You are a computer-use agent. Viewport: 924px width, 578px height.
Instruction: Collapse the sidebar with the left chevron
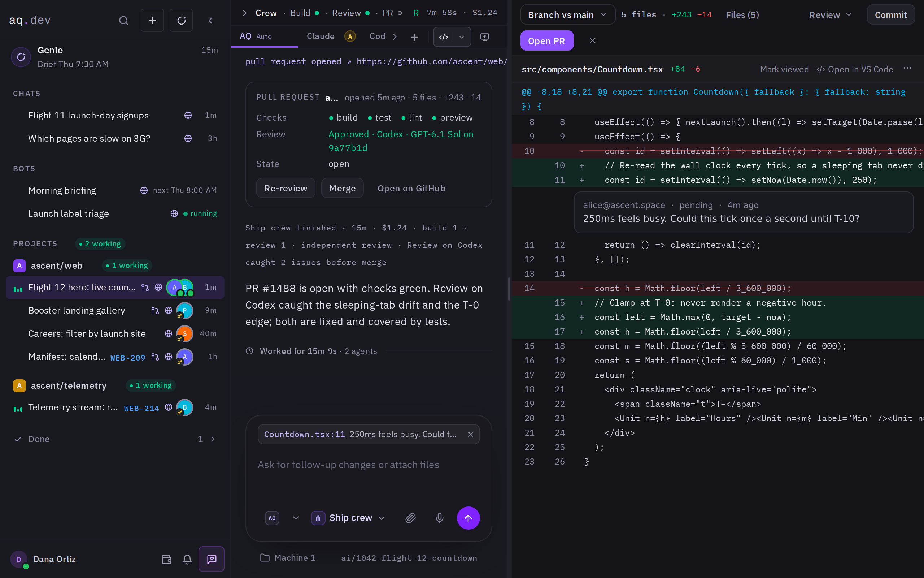(210, 20)
